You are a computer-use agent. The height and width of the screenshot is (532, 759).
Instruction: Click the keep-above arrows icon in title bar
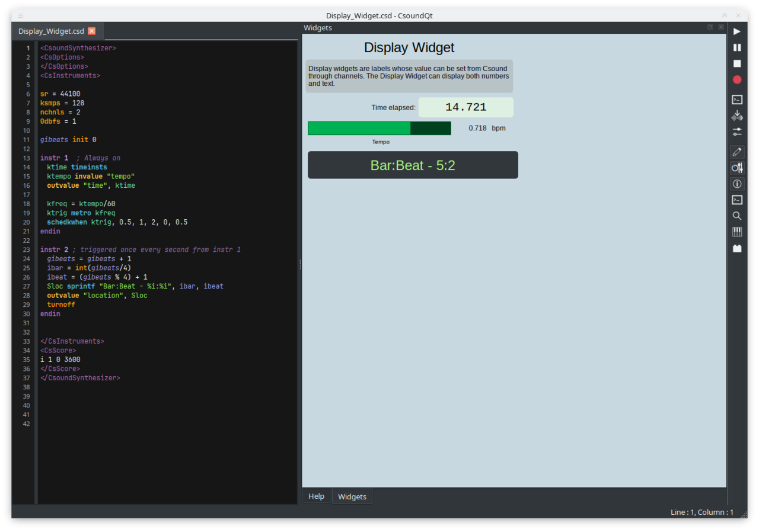pos(725,15)
